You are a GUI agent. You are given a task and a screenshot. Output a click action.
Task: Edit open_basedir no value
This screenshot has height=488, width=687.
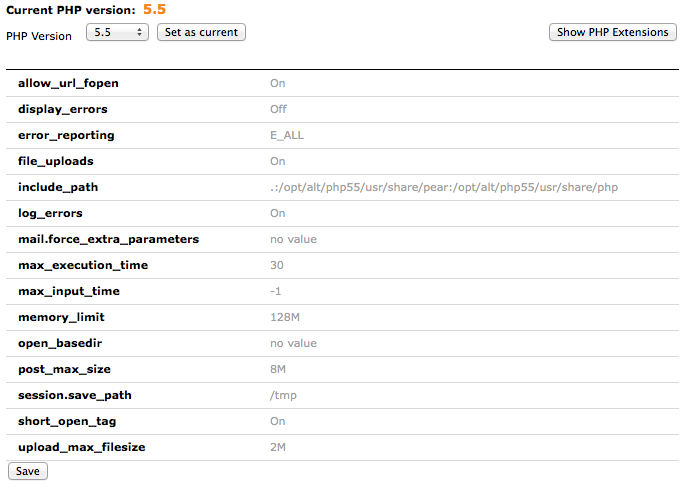[x=294, y=343]
